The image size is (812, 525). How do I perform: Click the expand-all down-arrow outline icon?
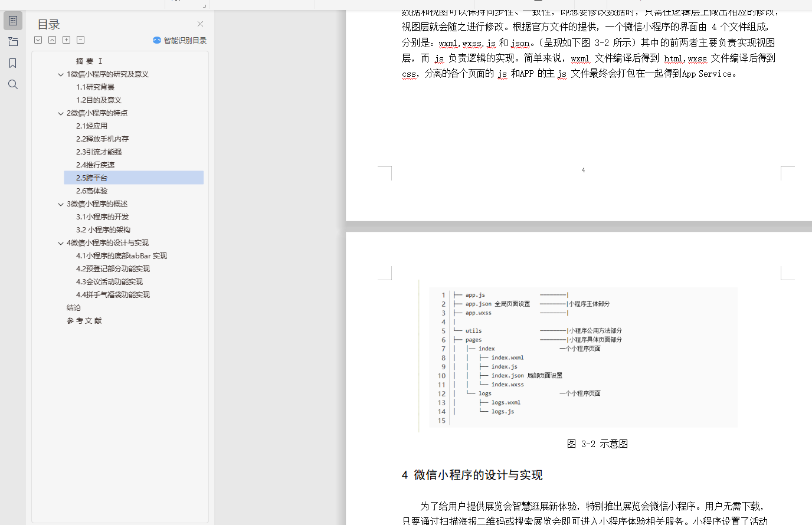pos(38,40)
